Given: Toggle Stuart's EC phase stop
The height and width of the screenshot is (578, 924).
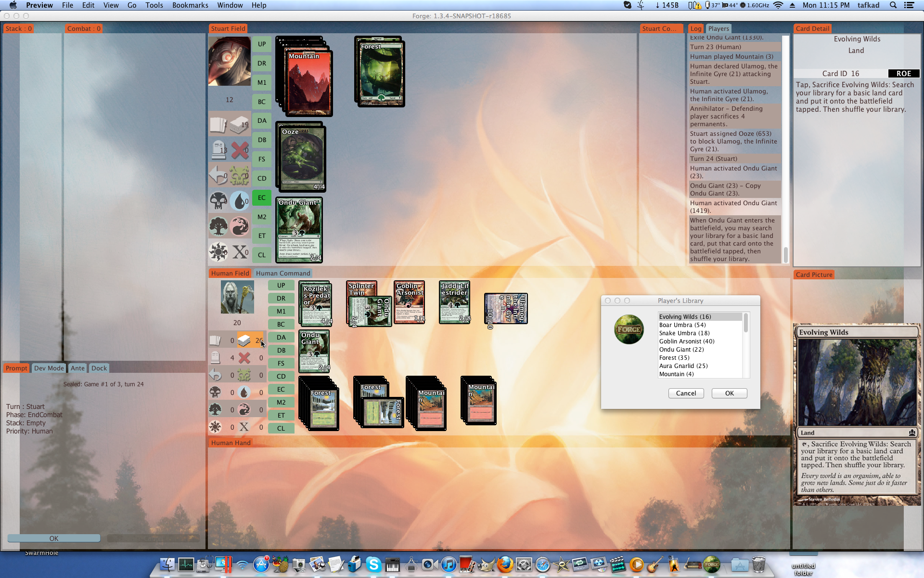Looking at the screenshot, I should [261, 197].
